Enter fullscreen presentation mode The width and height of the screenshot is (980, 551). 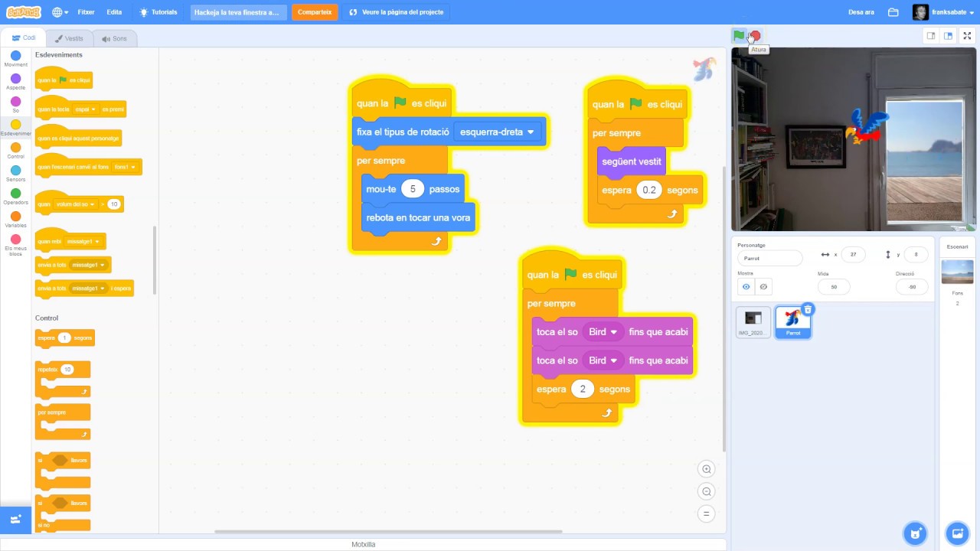[967, 35]
